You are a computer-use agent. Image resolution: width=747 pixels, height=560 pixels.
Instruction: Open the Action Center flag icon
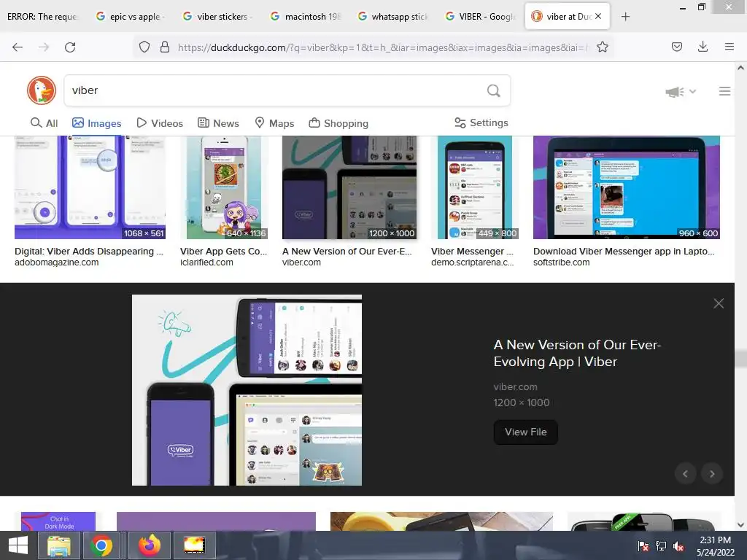pos(643,546)
